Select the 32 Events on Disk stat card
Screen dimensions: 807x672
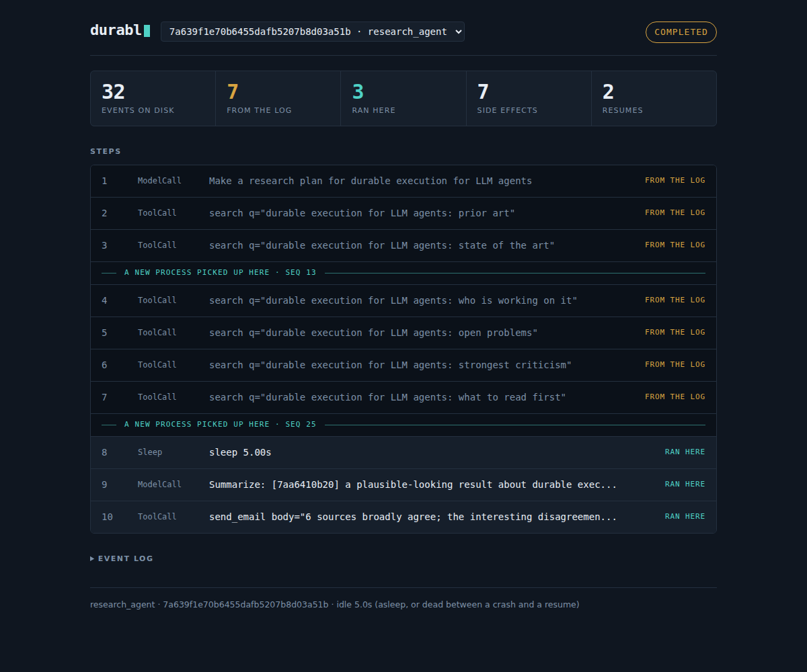click(x=153, y=99)
